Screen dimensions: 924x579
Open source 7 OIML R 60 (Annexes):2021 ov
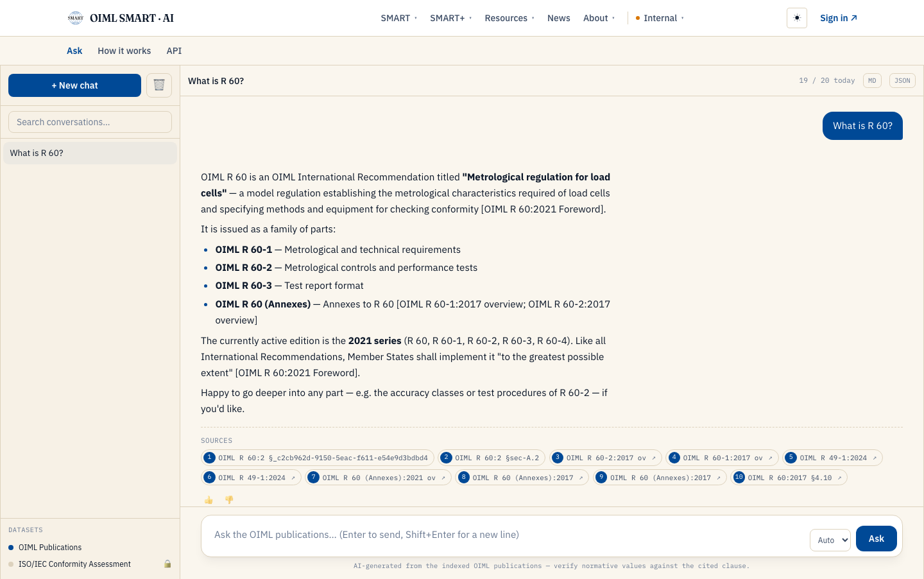(x=378, y=478)
